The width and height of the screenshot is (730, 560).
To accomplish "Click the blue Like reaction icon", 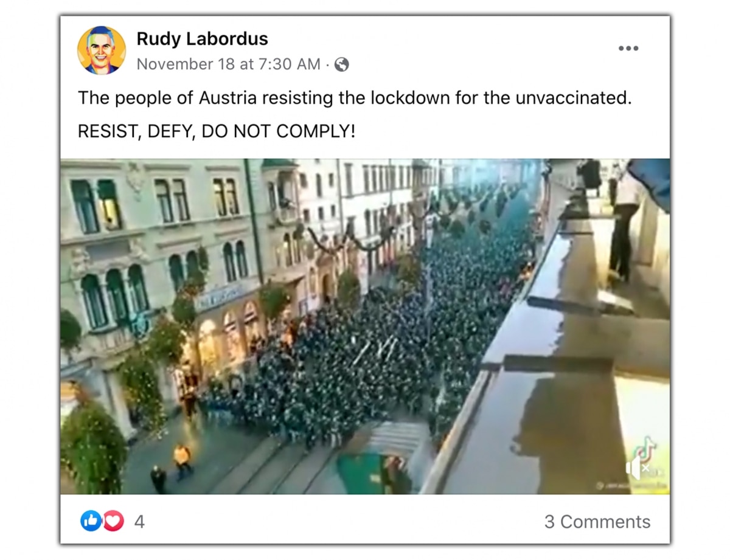I will pos(91,521).
